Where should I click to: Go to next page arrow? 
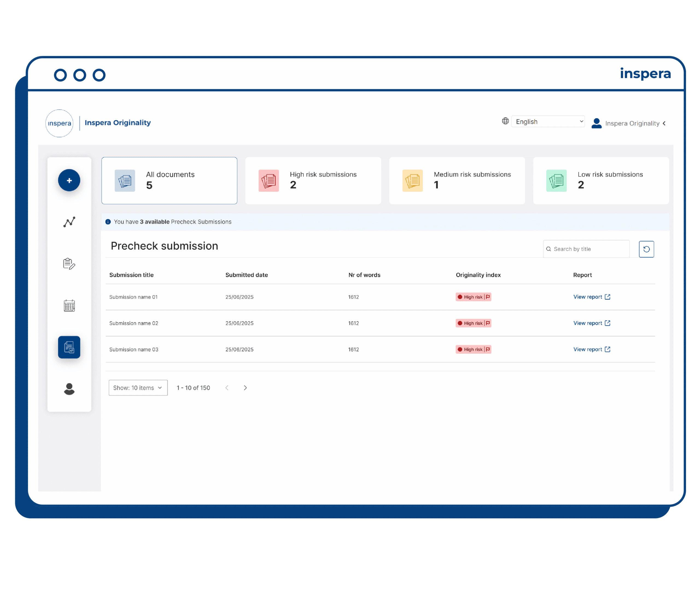245,388
